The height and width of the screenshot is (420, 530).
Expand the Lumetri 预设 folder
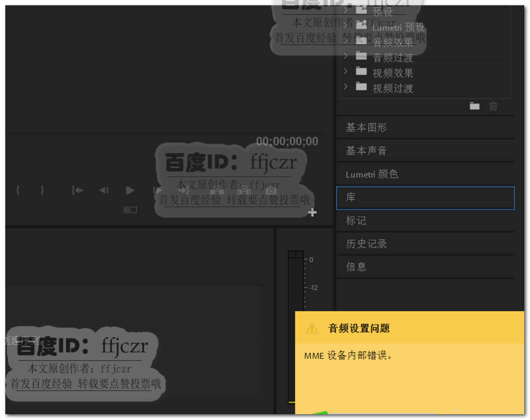tap(346, 25)
